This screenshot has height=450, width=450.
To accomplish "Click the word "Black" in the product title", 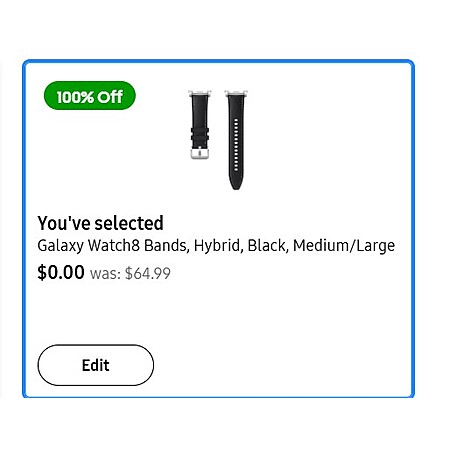I will click(x=267, y=246).
